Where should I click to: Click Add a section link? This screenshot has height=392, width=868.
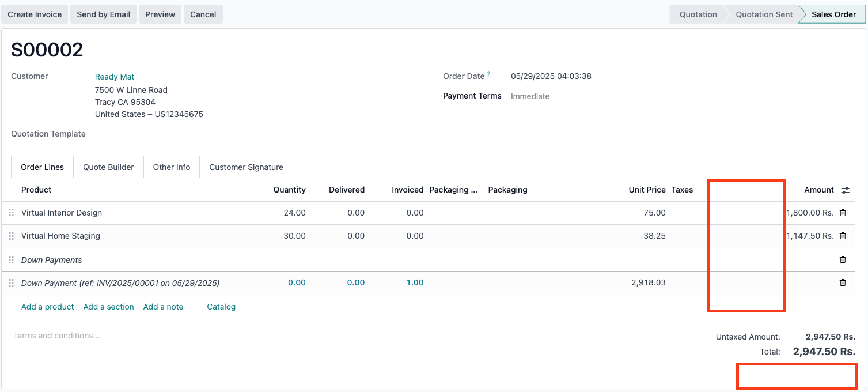[108, 307]
